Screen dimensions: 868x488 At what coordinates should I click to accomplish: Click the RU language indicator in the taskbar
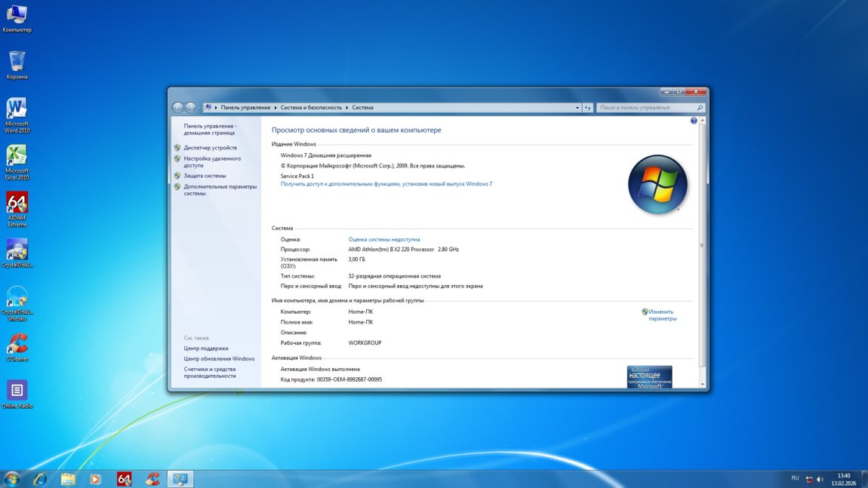click(x=795, y=478)
